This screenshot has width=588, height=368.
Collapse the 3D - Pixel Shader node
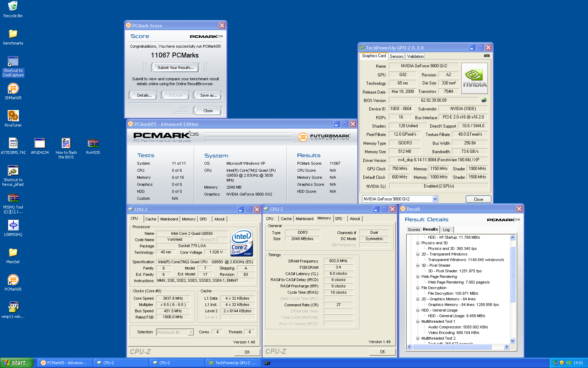pos(418,265)
